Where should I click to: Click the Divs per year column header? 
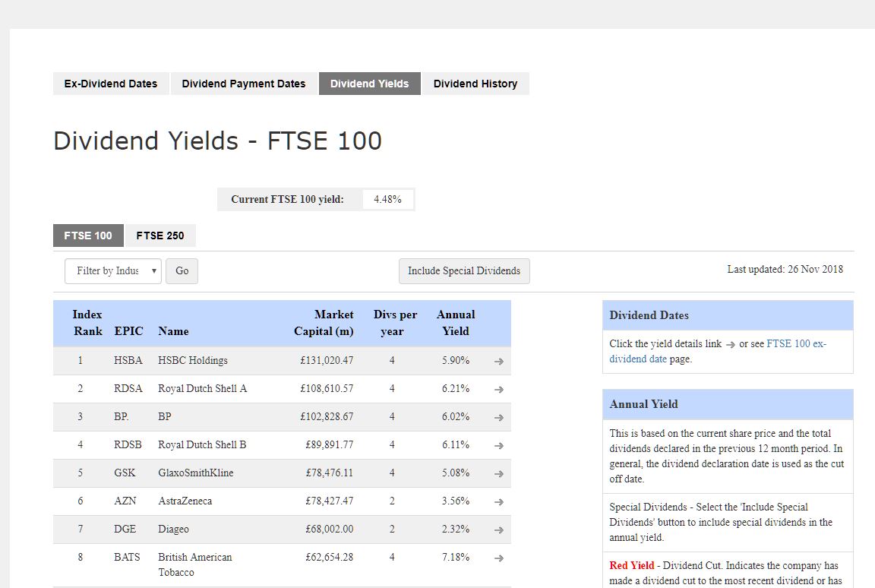pos(395,323)
